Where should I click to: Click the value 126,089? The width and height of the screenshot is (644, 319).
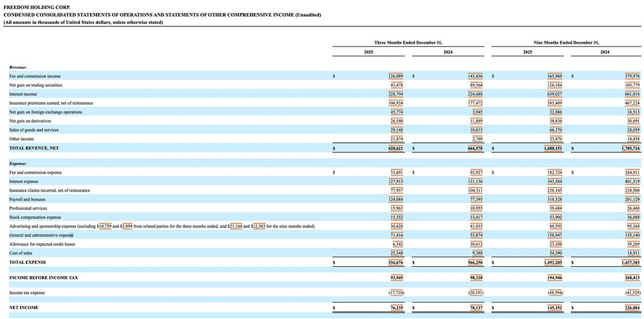(x=394, y=76)
